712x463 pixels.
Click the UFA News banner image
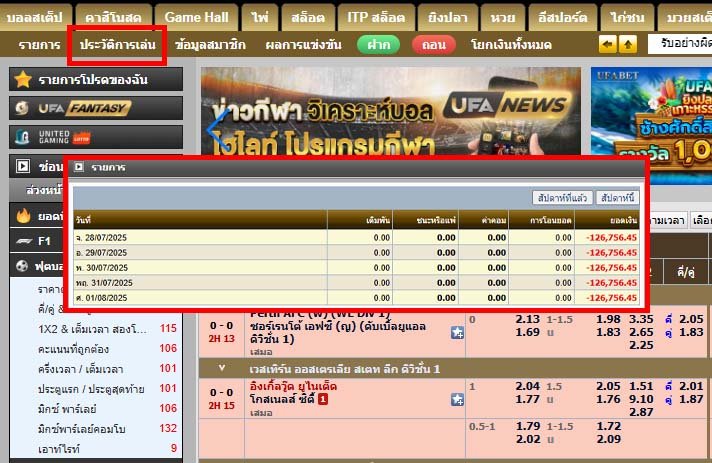388,110
